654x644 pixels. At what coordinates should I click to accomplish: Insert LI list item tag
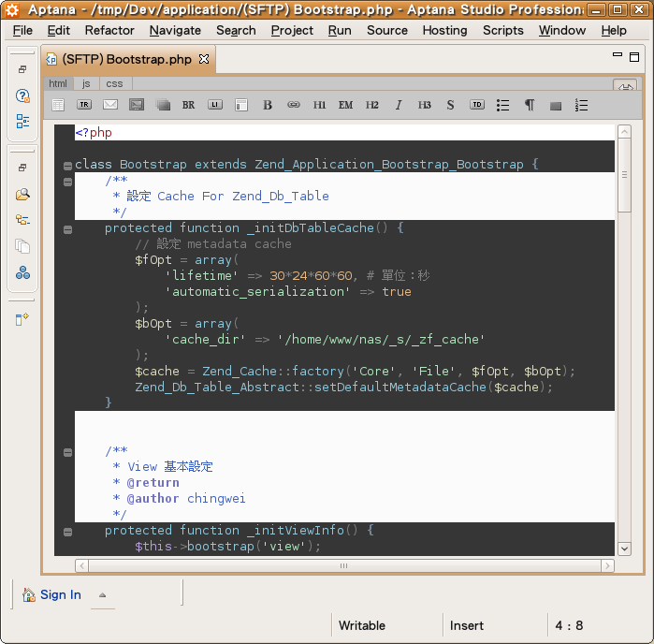(x=215, y=105)
